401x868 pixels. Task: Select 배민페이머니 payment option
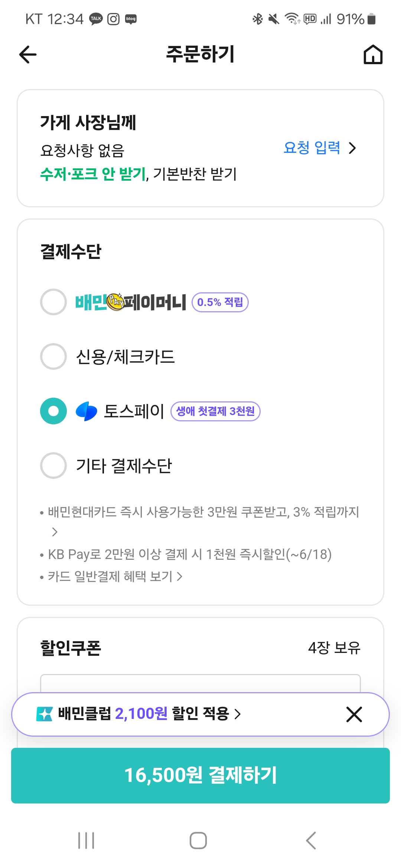53,302
